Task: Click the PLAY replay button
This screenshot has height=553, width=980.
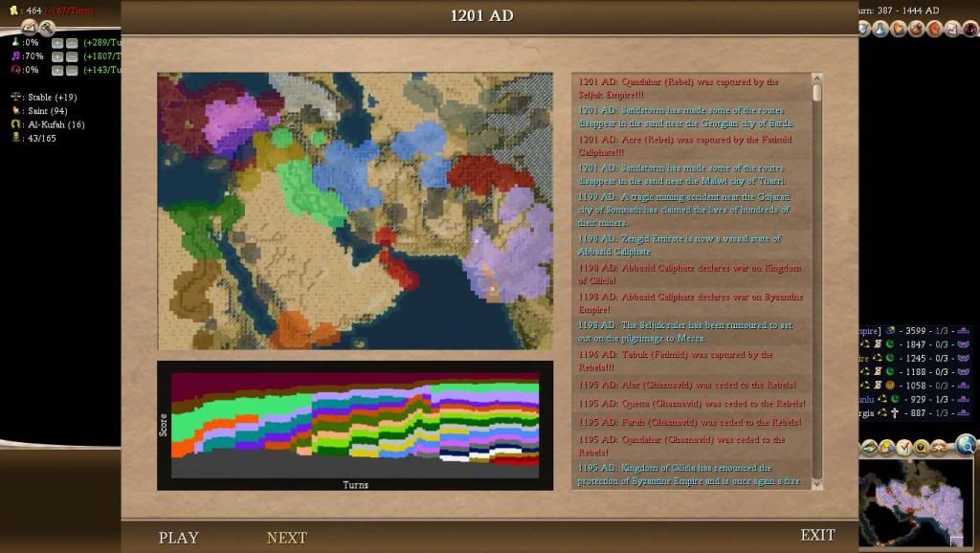Action: (179, 538)
